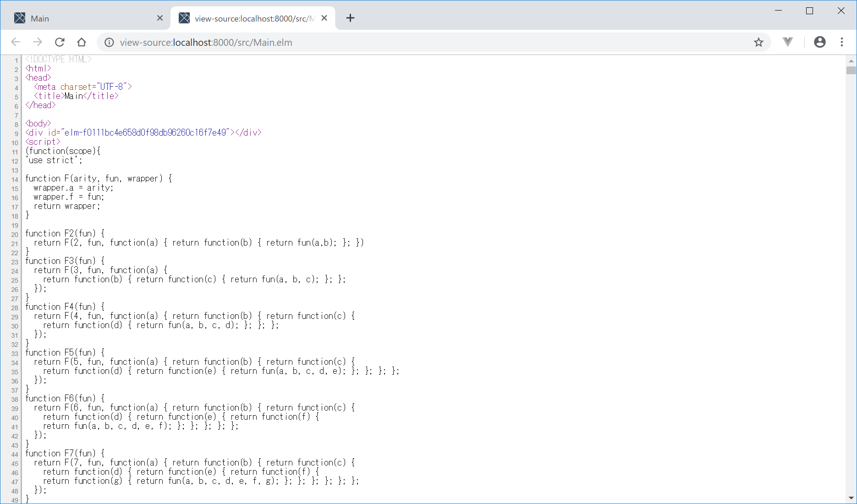Reload the current page
The width and height of the screenshot is (857, 504).
click(60, 42)
